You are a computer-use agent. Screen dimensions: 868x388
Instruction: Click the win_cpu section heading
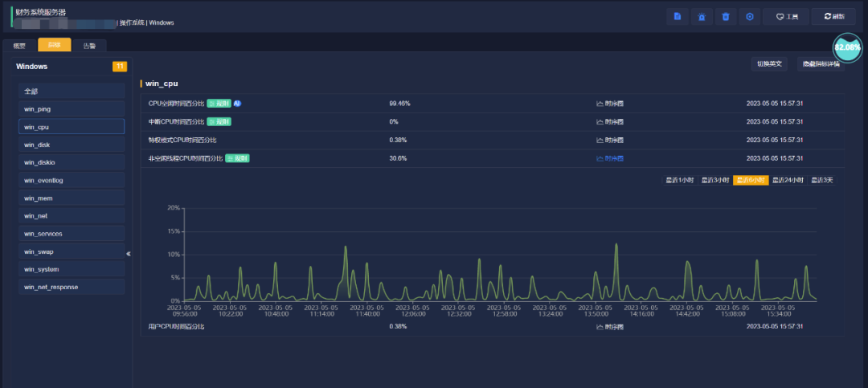click(162, 84)
